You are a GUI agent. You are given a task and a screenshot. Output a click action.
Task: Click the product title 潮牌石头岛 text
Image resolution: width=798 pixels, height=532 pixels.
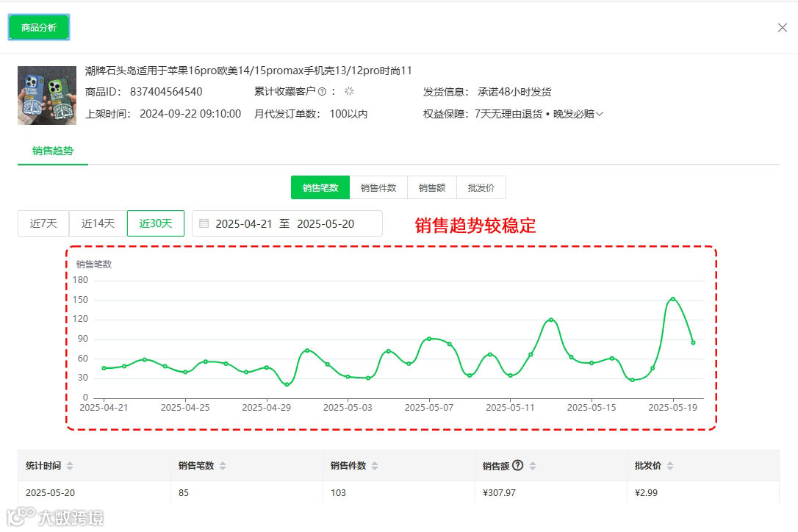coord(248,71)
